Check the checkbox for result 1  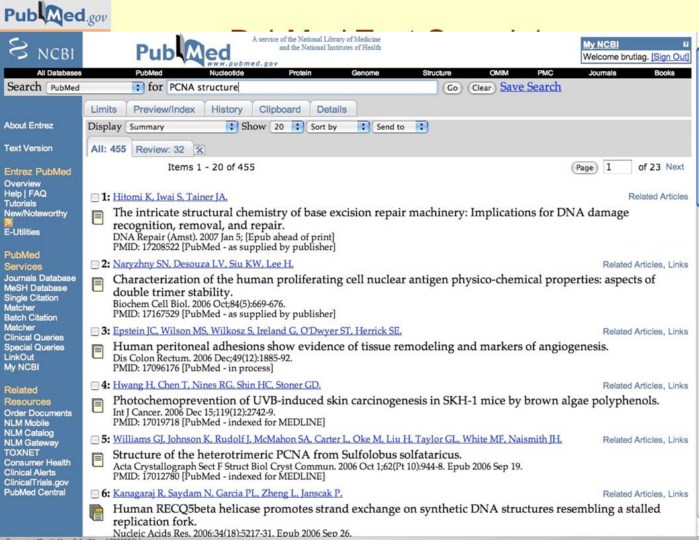[95, 197]
